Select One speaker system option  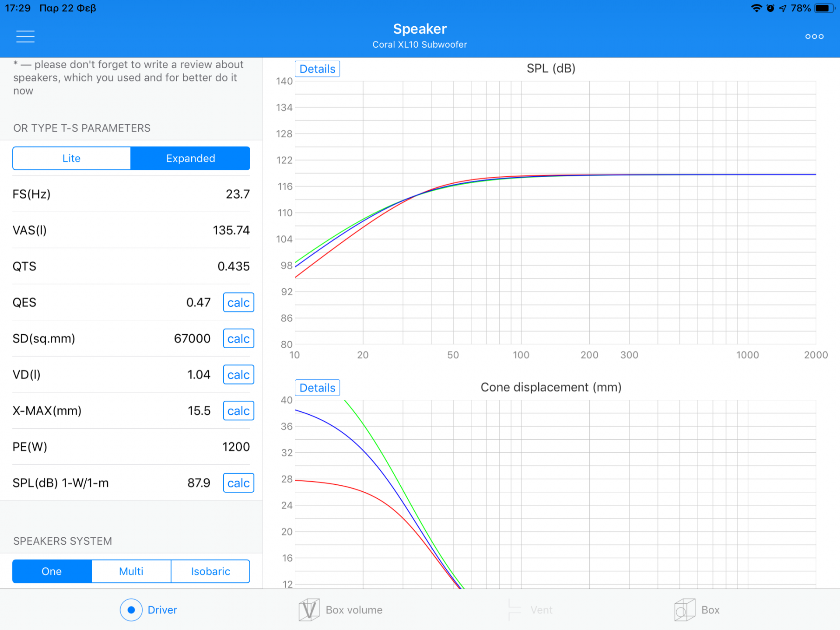52,571
